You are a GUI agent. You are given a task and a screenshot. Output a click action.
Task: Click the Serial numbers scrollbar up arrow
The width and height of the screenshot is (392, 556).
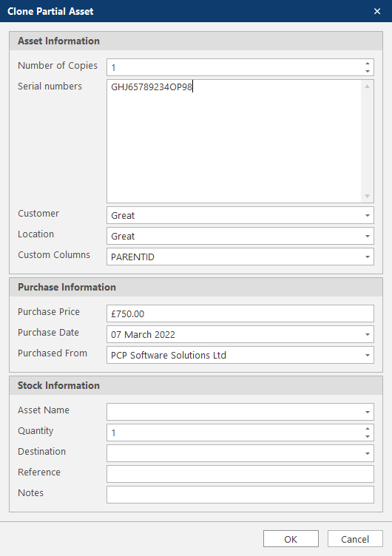367,87
